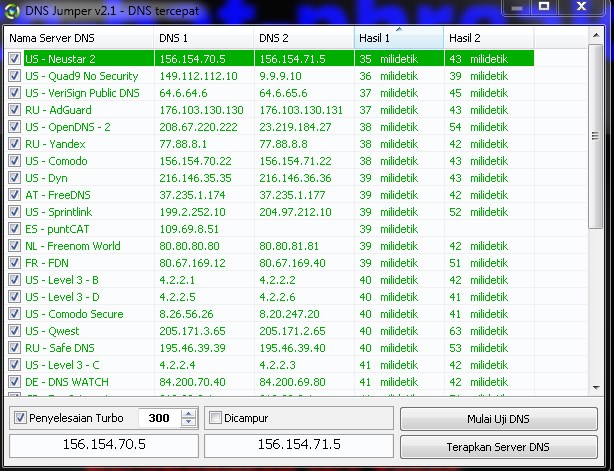Screen dimensions: 614x471
Task: Decrease the turbo value with down arrow
Action: (x=188, y=422)
